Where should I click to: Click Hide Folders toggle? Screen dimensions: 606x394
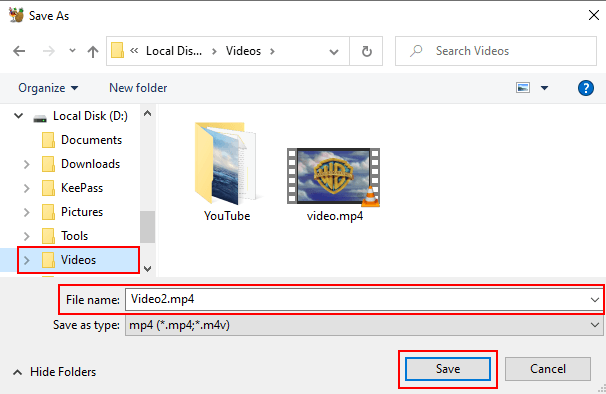(54, 372)
